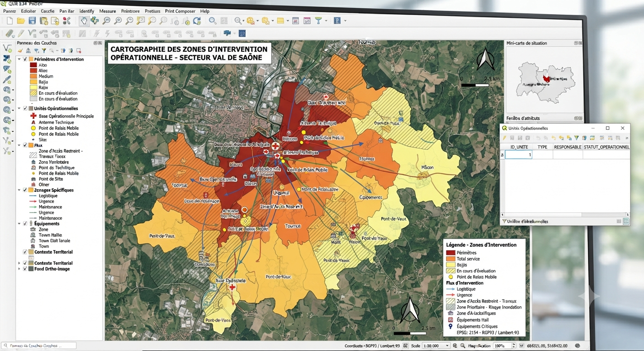
Task: Select the ID_UNITE cell containing 1
Action: (519, 155)
